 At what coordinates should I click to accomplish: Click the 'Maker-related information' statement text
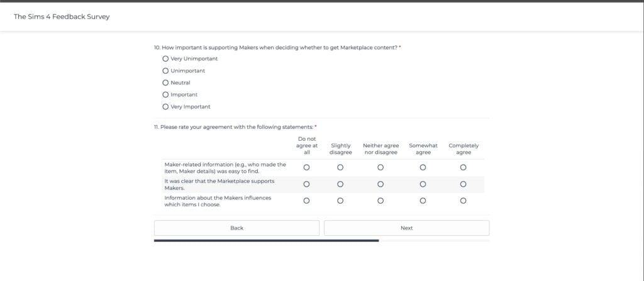[225, 168]
